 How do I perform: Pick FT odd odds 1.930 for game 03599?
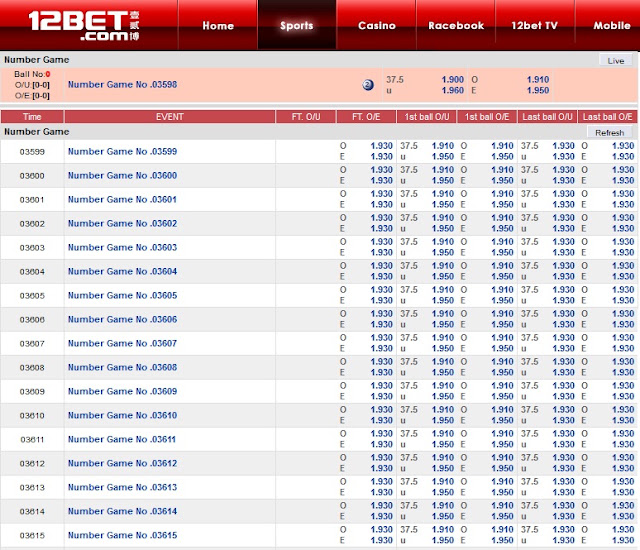pyautogui.click(x=382, y=146)
